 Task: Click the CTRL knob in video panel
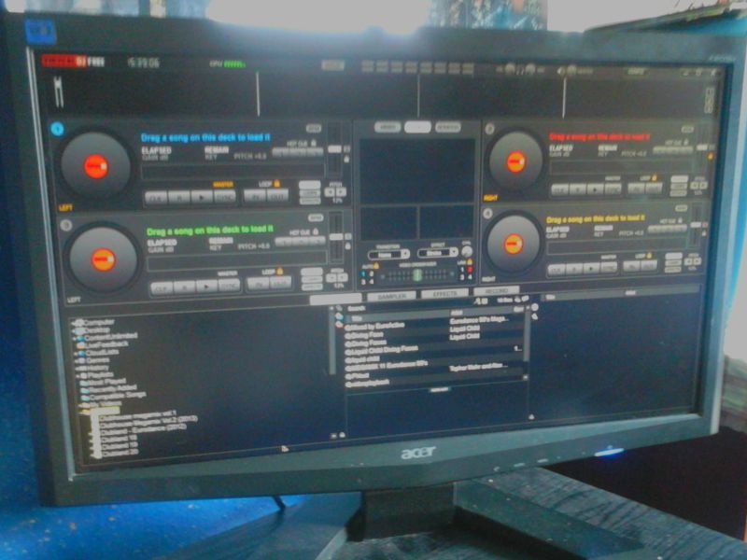468,251
